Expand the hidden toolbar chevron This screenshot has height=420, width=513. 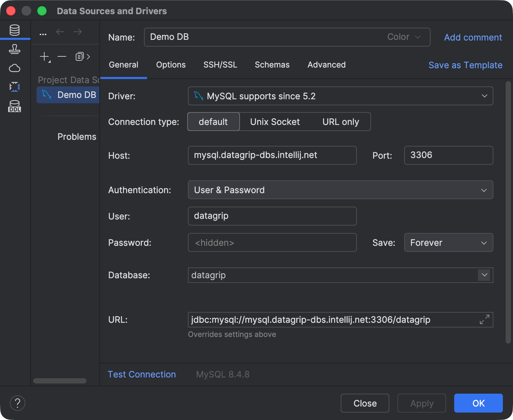coord(89,57)
